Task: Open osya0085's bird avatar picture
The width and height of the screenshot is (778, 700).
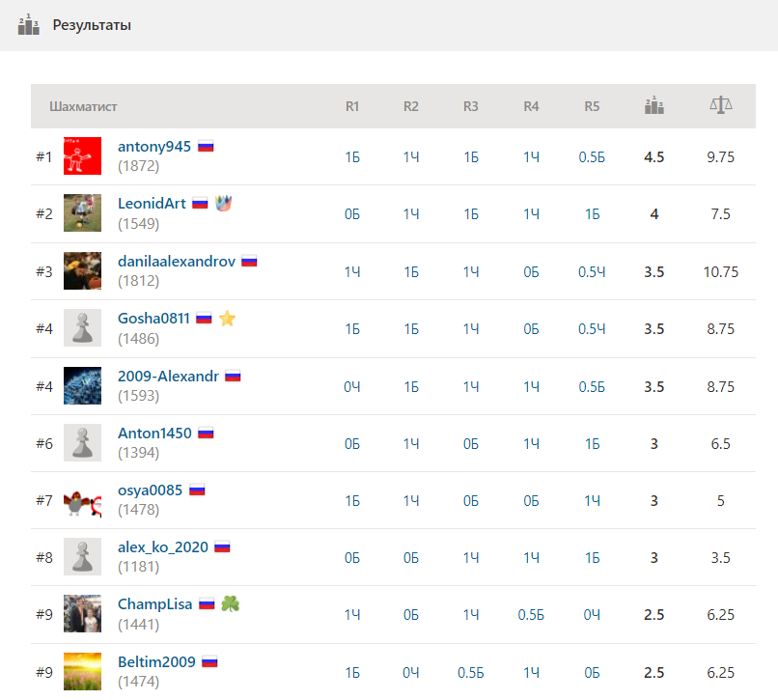Action: click(82, 500)
